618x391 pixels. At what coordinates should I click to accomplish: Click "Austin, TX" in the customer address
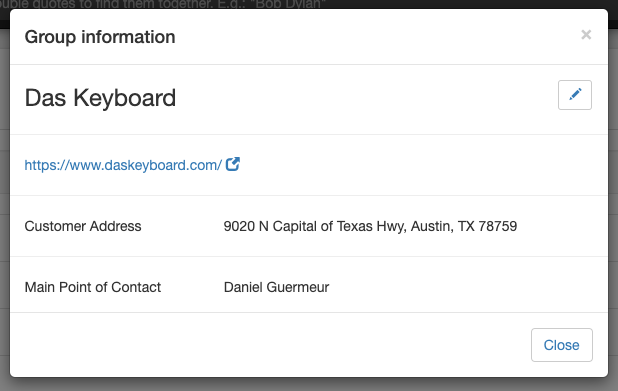click(442, 226)
